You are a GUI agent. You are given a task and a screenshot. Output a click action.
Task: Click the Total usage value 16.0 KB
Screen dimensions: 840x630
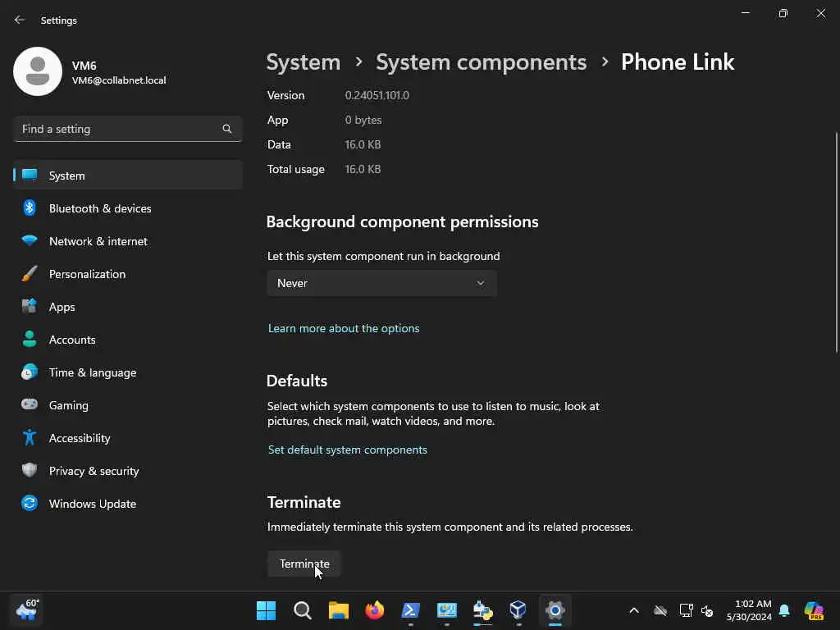[x=363, y=169]
